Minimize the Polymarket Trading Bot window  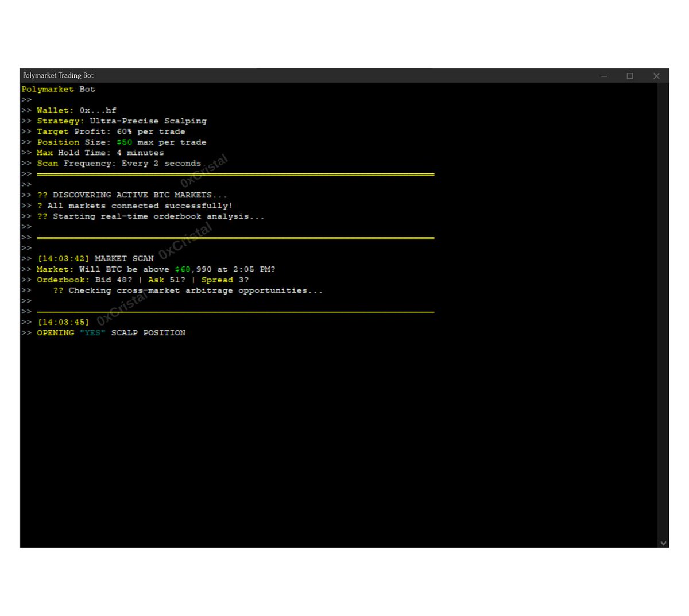tap(603, 76)
